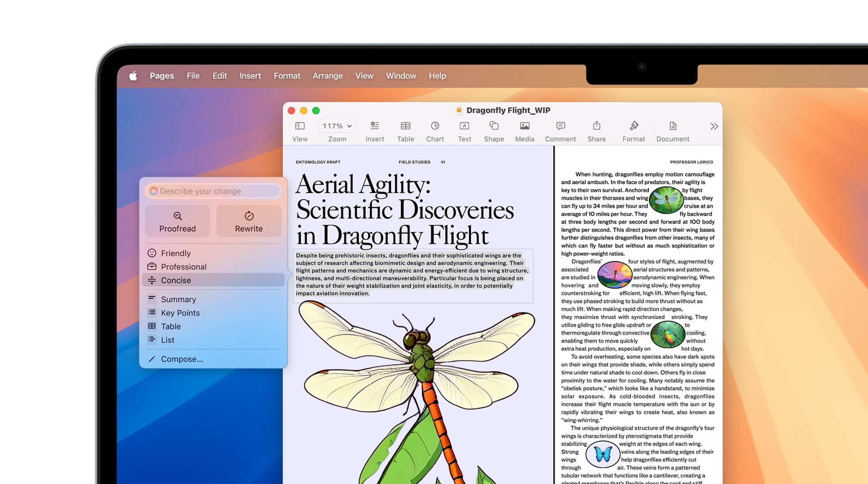Click the Table toolbar icon
Viewport: 868px width, 484px height.
click(405, 126)
